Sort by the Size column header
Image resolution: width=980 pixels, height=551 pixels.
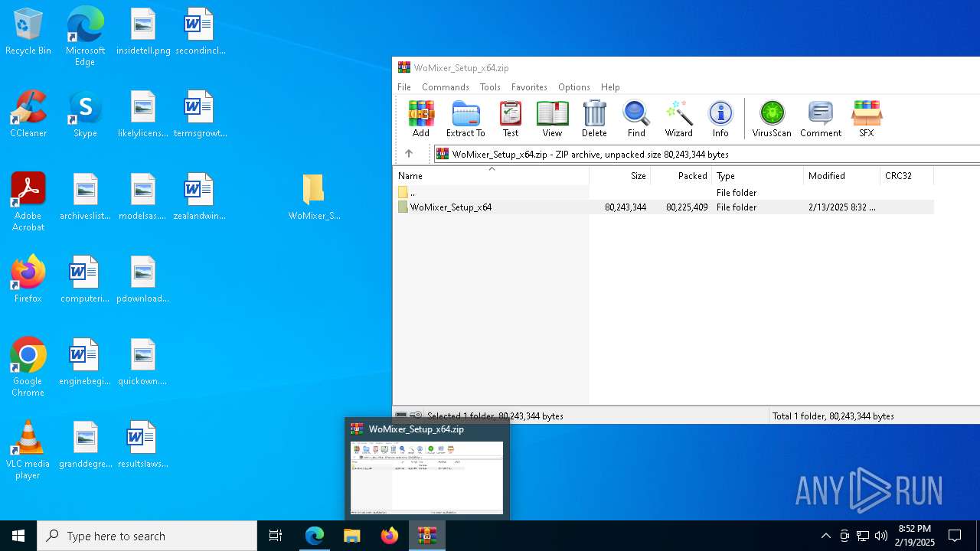click(x=620, y=176)
